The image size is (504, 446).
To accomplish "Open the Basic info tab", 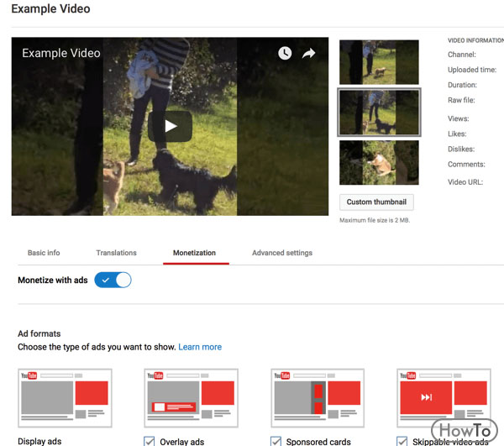I will [x=44, y=253].
